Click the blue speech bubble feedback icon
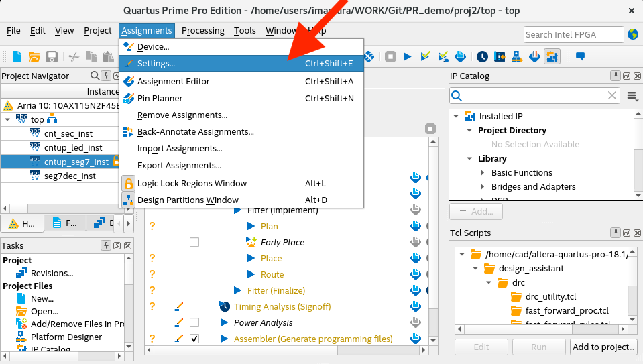The image size is (643, 364). coord(580,56)
